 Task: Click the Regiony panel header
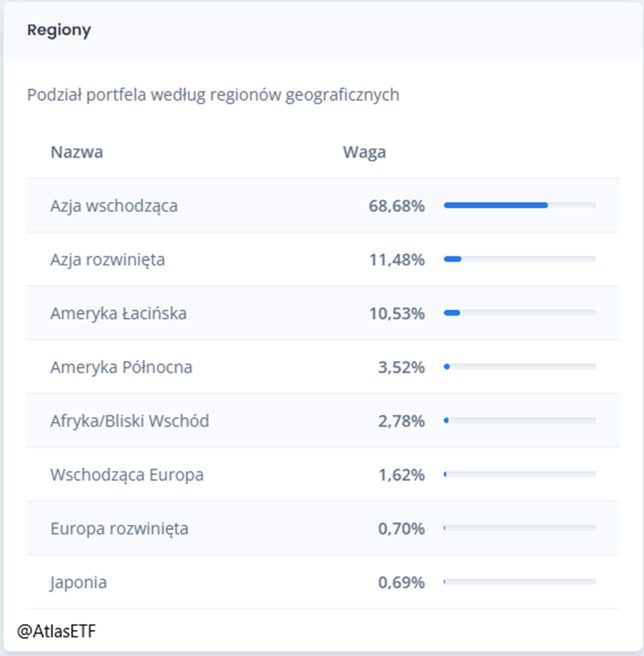pos(59,30)
